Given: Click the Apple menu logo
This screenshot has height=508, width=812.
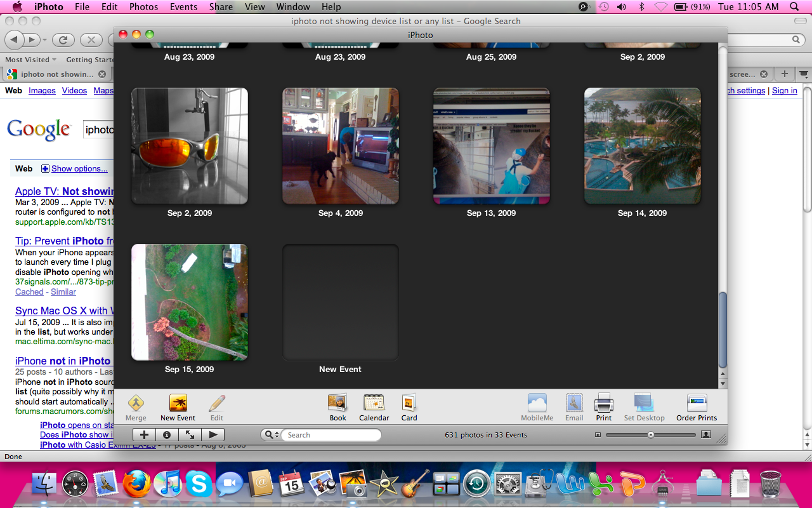Looking at the screenshot, I should pos(17,7).
